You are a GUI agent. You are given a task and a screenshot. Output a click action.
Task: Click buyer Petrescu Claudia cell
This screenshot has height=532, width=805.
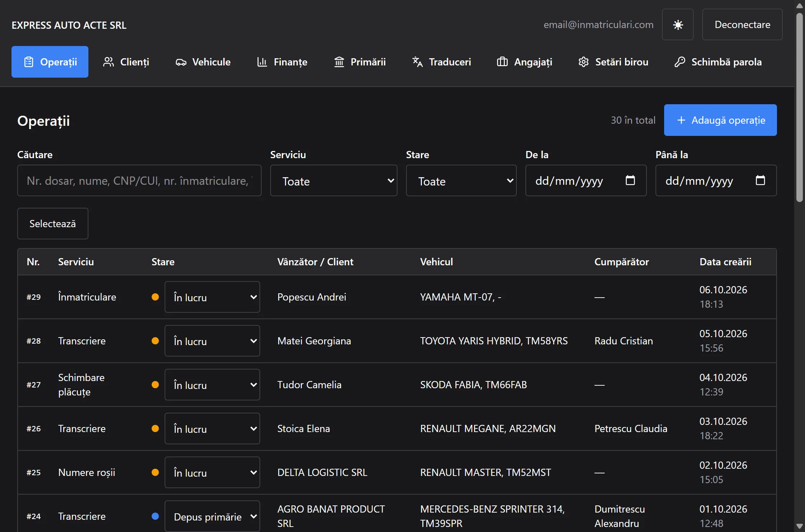[x=631, y=428]
